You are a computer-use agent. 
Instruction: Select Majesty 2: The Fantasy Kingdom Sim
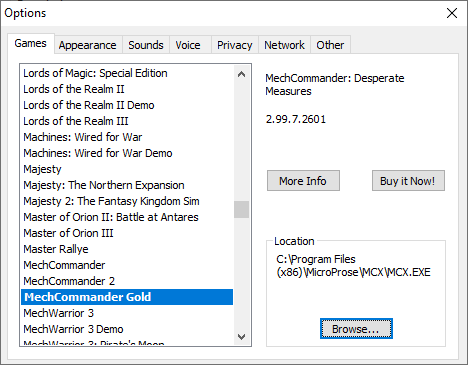click(127, 201)
